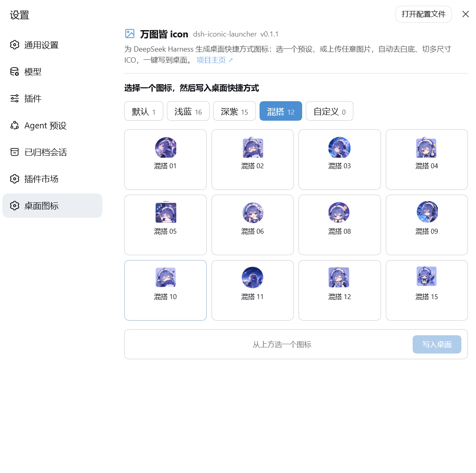This screenshot has width=476, height=473.
Task: Select the 混搭 08 icon thumbnail
Action: click(340, 213)
